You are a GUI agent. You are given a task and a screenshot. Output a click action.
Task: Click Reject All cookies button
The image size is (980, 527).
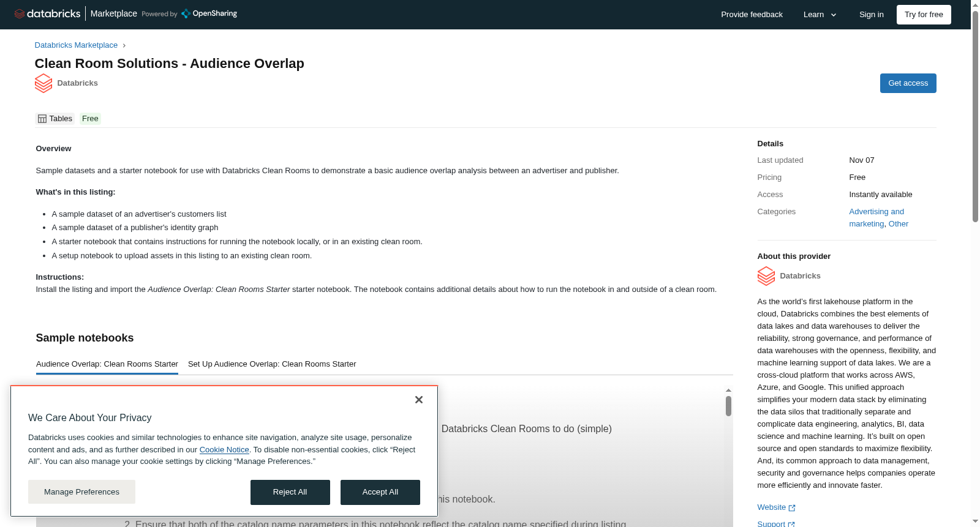[290, 492]
